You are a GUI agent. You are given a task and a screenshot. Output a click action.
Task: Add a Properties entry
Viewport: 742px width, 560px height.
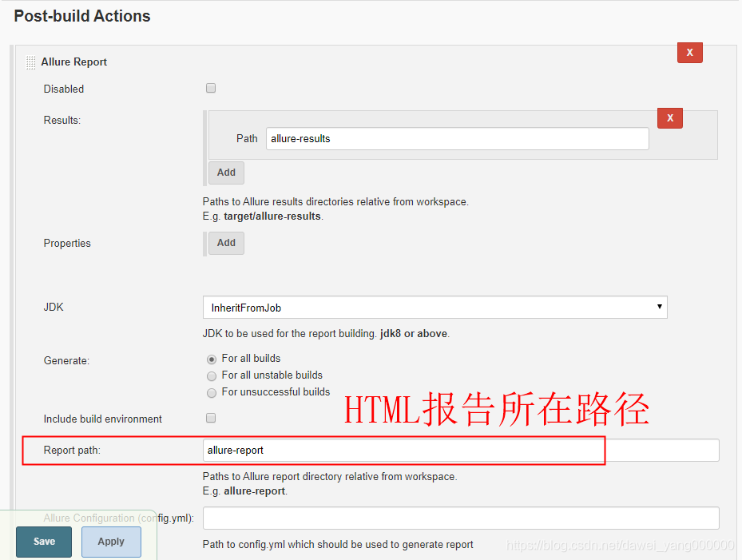click(226, 243)
